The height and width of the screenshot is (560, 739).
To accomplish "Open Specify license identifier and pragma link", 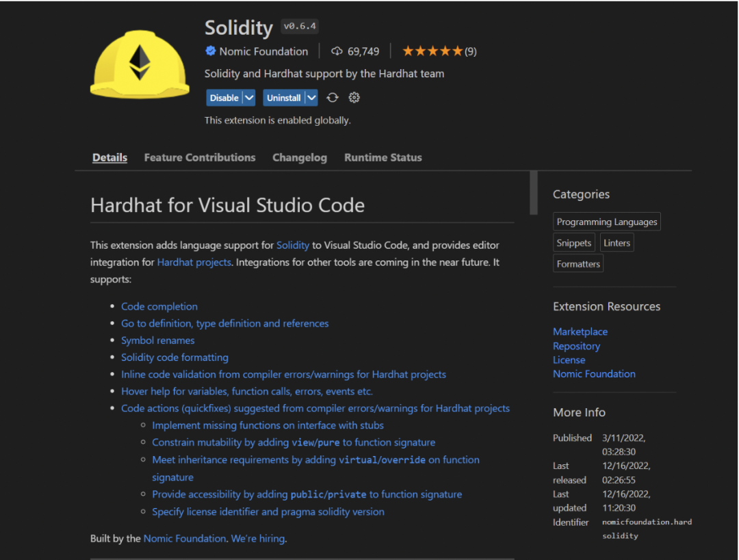I will [268, 512].
